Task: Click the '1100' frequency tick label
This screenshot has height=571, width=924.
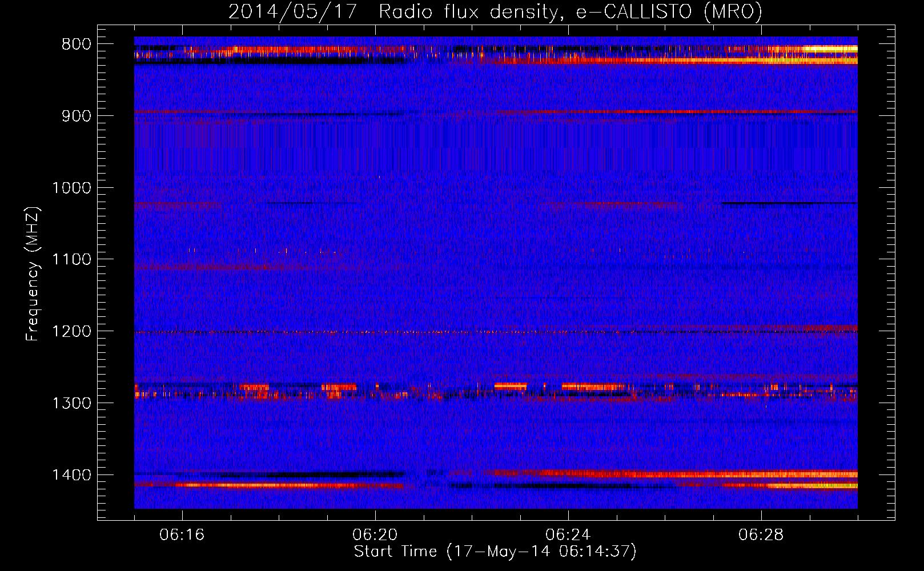Action: click(71, 260)
